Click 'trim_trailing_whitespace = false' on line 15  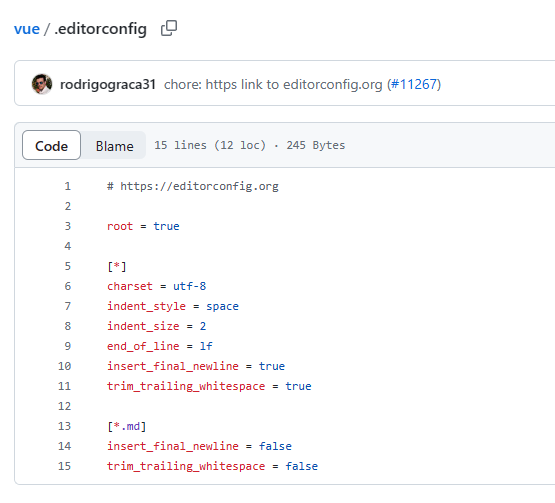(x=212, y=466)
